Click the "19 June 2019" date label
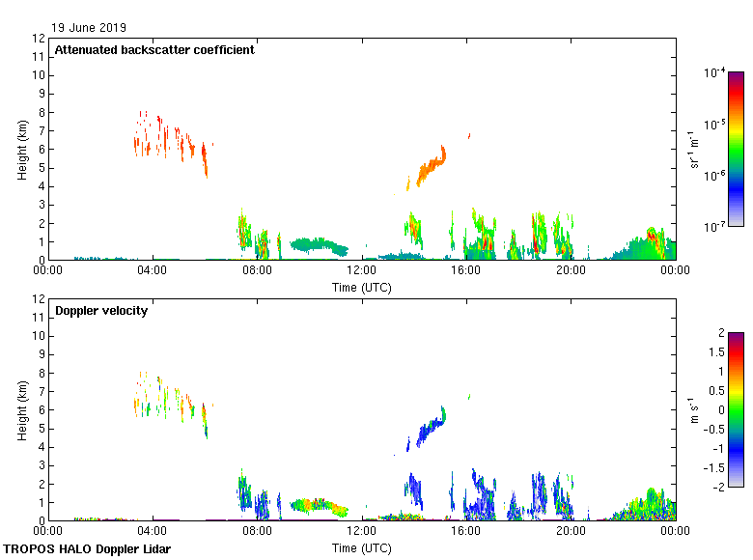Image resolution: width=753 pixels, height=560 pixels. tap(90, 28)
